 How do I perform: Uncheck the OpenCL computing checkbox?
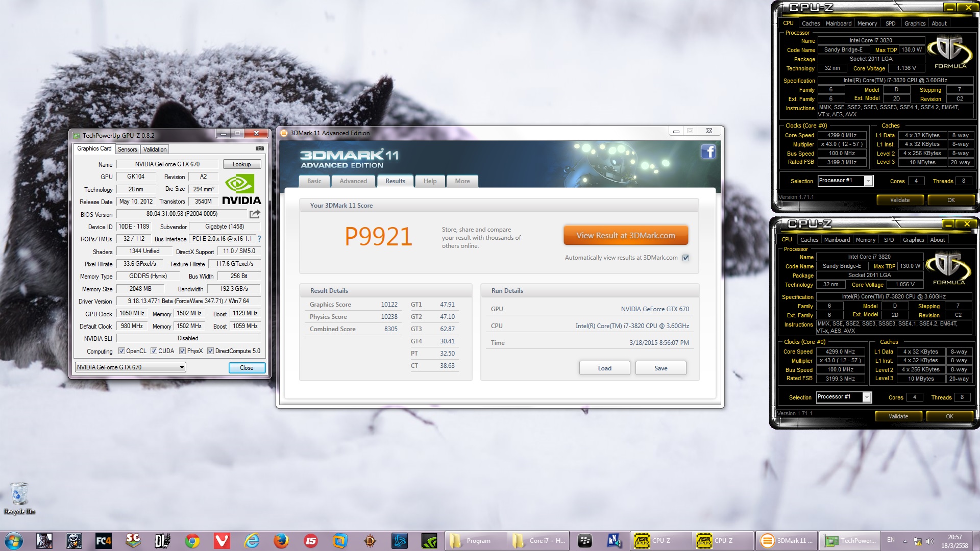point(121,351)
